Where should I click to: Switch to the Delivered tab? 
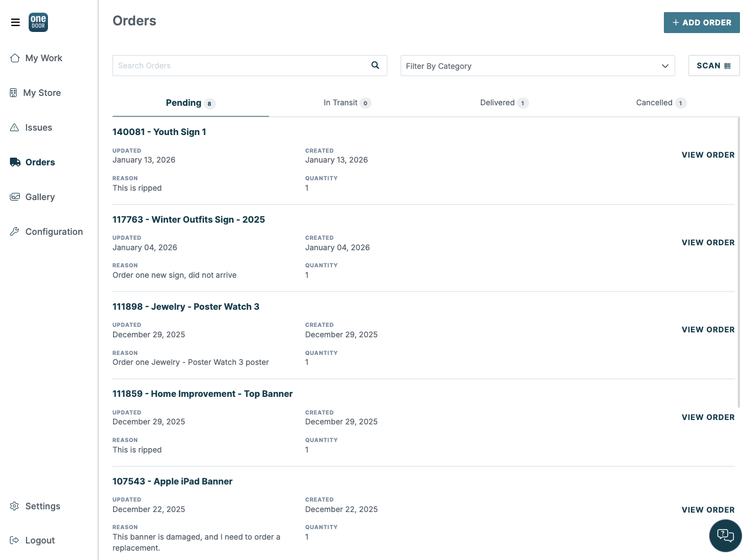[503, 103]
